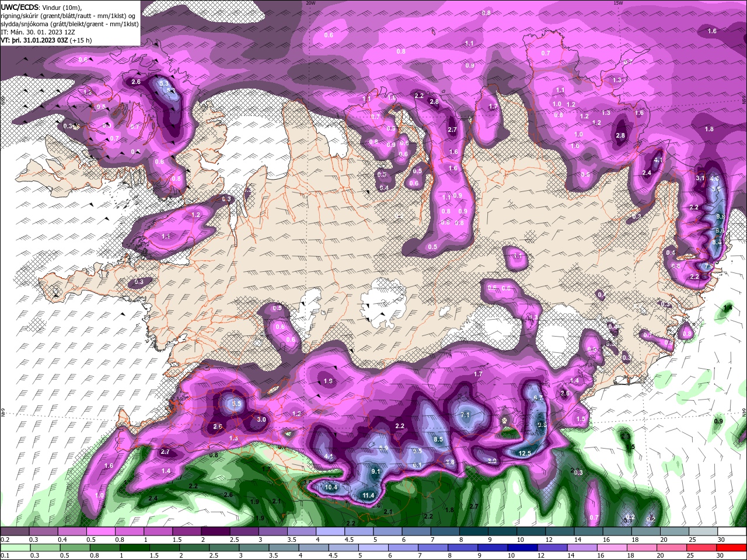Click the 12.5 precipitation value on the map

pos(525,453)
